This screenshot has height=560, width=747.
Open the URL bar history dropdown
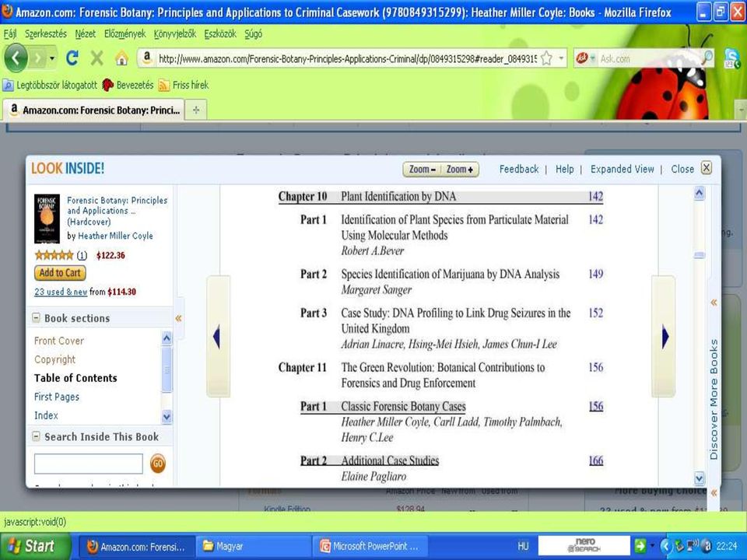click(561, 58)
